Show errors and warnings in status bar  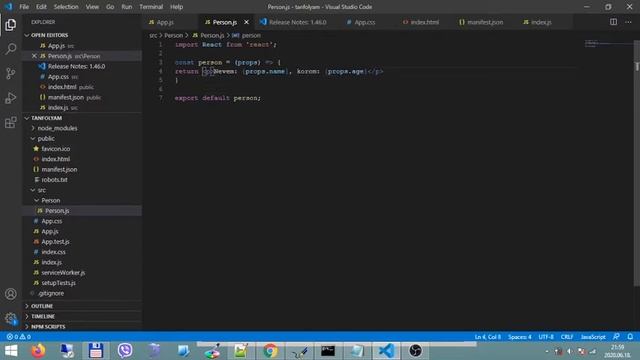(18, 337)
